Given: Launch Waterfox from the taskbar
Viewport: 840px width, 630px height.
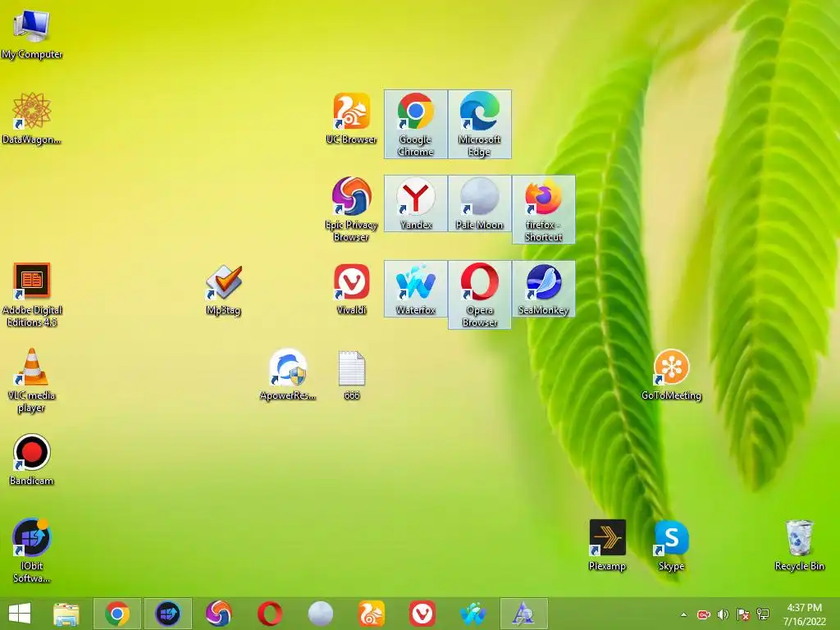Looking at the screenshot, I should [473, 614].
